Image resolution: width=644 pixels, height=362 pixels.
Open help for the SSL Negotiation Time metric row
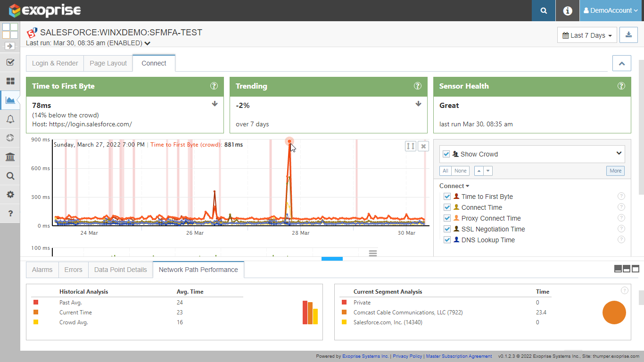tap(621, 229)
